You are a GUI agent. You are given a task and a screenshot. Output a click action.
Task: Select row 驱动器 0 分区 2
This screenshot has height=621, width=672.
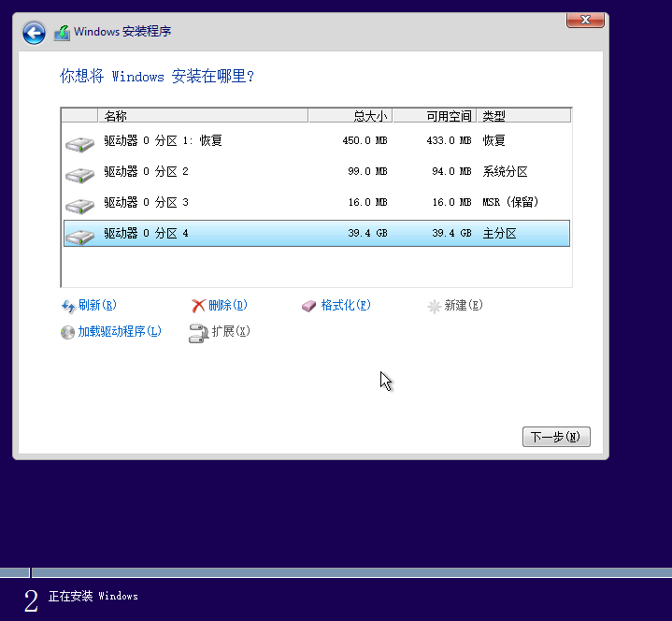(x=317, y=171)
